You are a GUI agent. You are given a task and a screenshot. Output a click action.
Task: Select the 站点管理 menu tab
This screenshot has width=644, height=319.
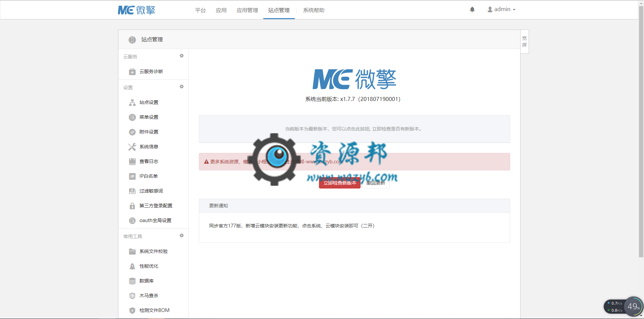point(279,10)
